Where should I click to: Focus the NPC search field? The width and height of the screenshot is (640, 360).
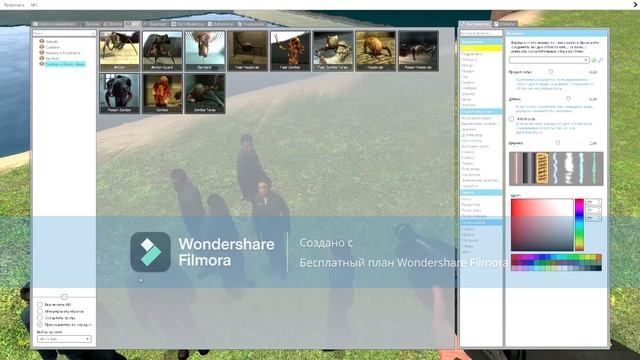coord(64,33)
